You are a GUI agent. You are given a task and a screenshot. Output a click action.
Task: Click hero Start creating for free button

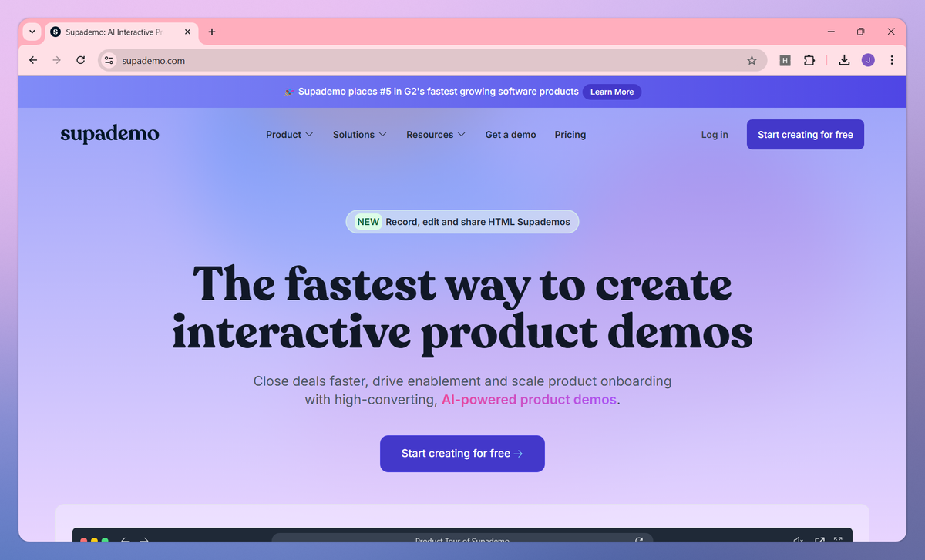tap(462, 454)
